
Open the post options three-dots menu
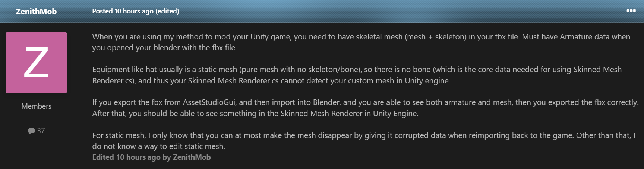click(631, 10)
